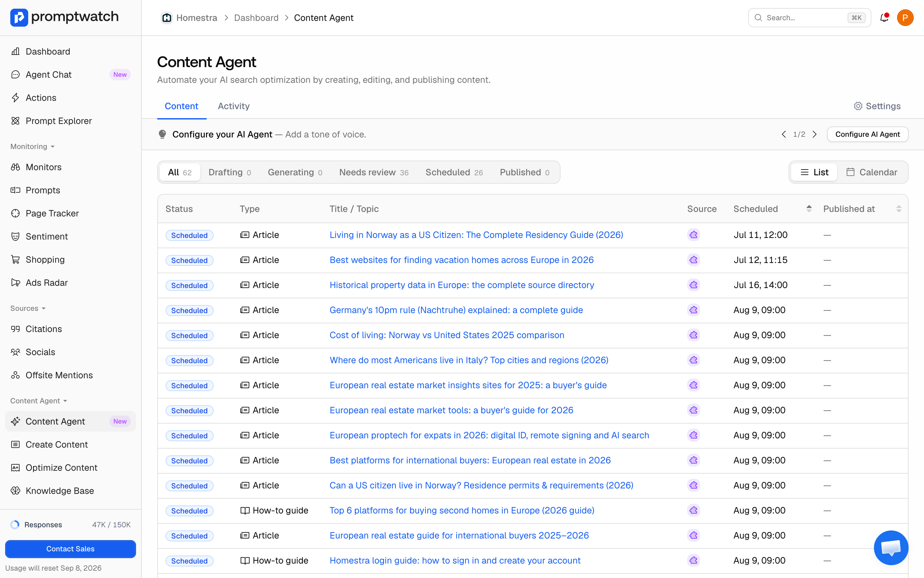Select the Activity tab

[x=234, y=106]
